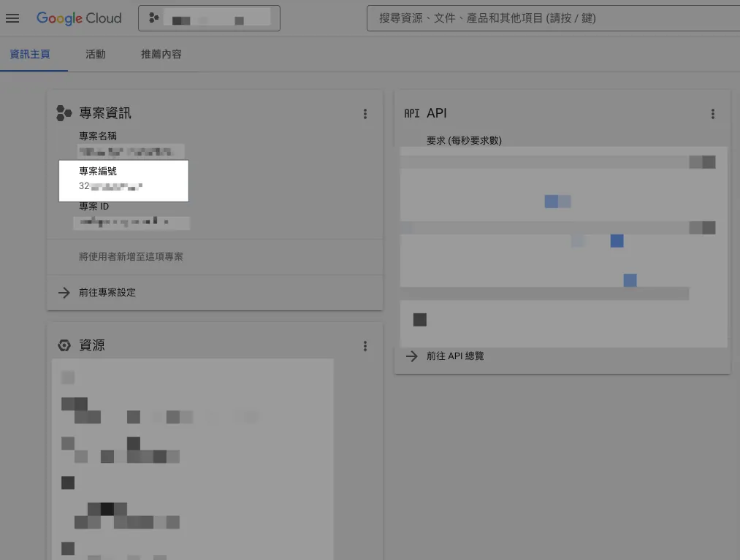Open the 推薦內容 tab

click(x=161, y=54)
